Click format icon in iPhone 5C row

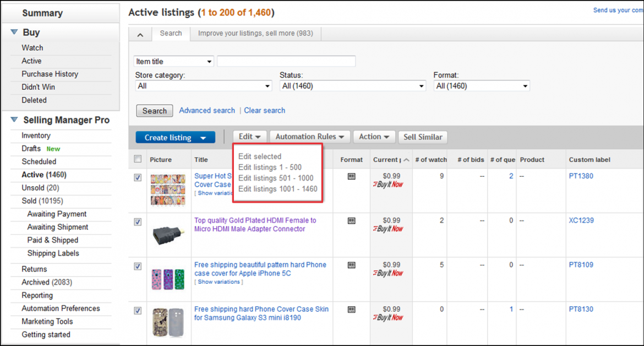click(x=351, y=265)
